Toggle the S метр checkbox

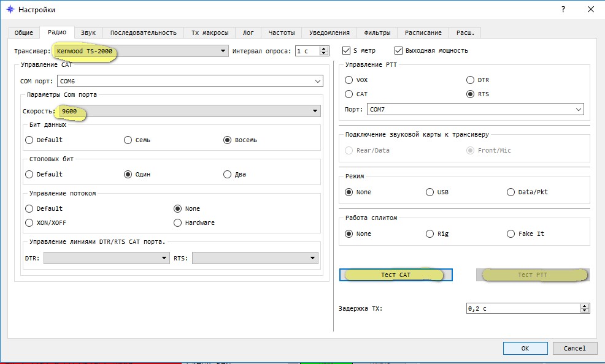pos(348,51)
